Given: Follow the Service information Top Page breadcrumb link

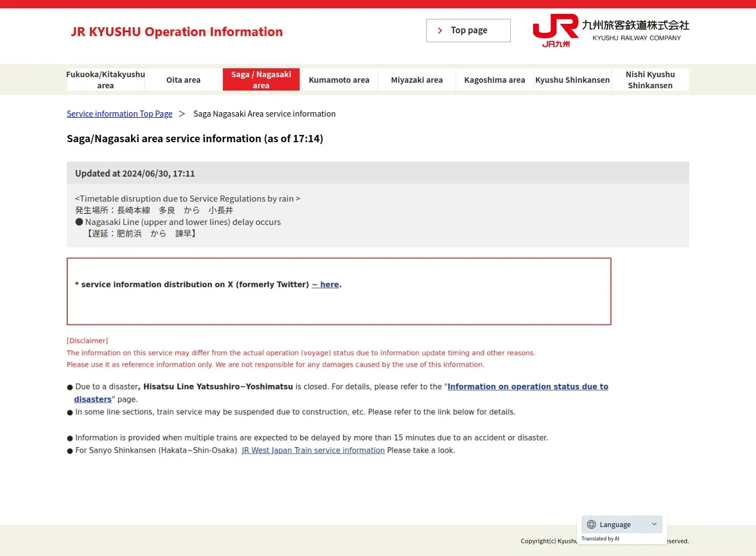Looking at the screenshot, I should pos(120,114).
